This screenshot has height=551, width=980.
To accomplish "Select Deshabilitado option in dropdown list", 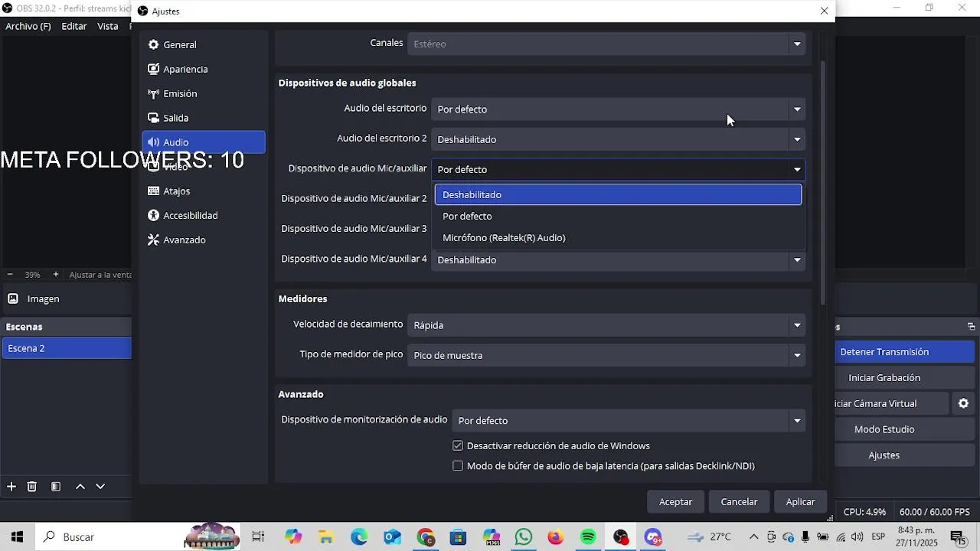I will (618, 194).
